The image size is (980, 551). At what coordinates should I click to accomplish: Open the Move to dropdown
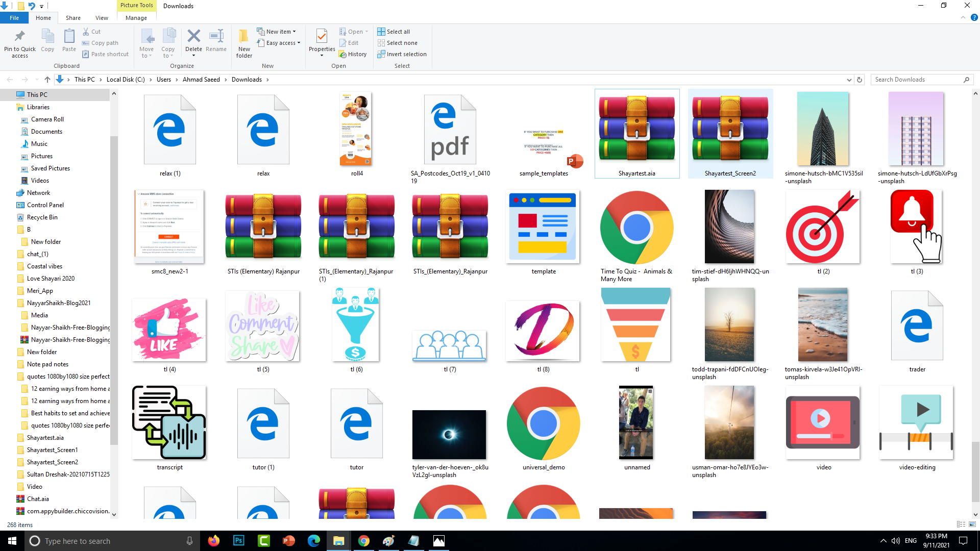click(x=146, y=44)
